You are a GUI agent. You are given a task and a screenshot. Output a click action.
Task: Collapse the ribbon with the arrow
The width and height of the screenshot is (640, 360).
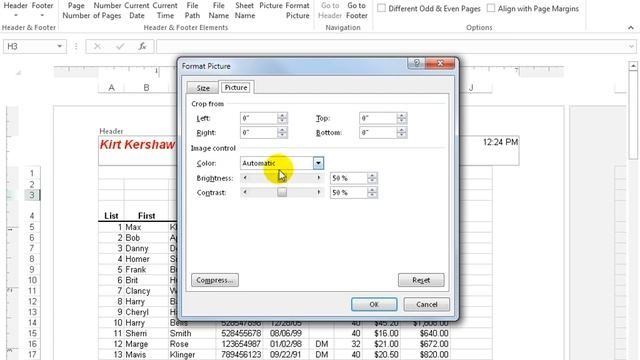pyautogui.click(x=631, y=28)
